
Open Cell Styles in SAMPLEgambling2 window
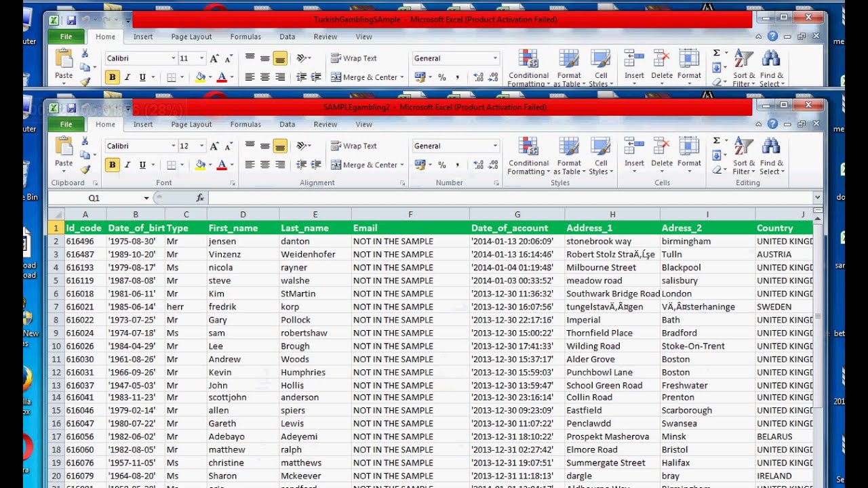(601, 156)
